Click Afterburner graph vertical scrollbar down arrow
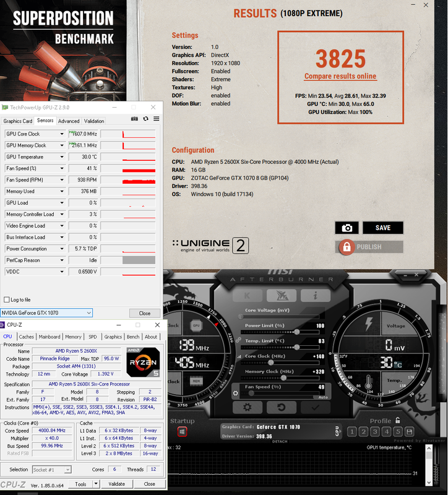Image resolution: width=448 pixels, height=495 pixels. (429, 482)
